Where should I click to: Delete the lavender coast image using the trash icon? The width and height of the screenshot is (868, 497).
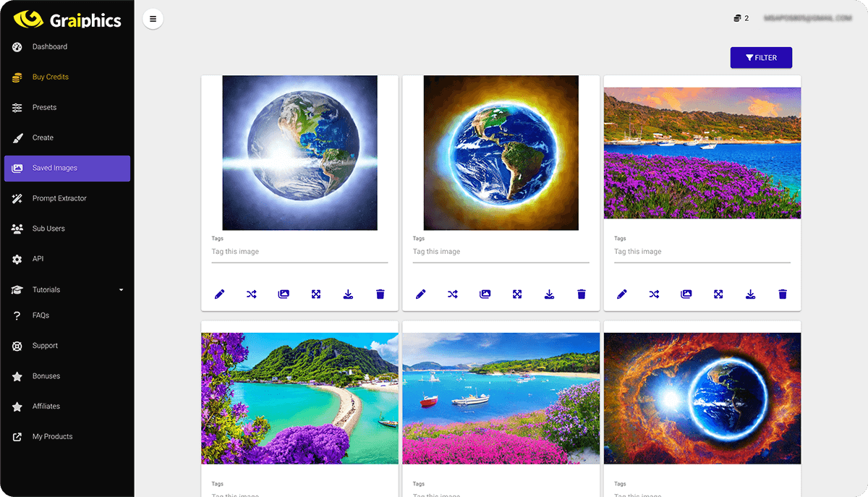(x=782, y=294)
